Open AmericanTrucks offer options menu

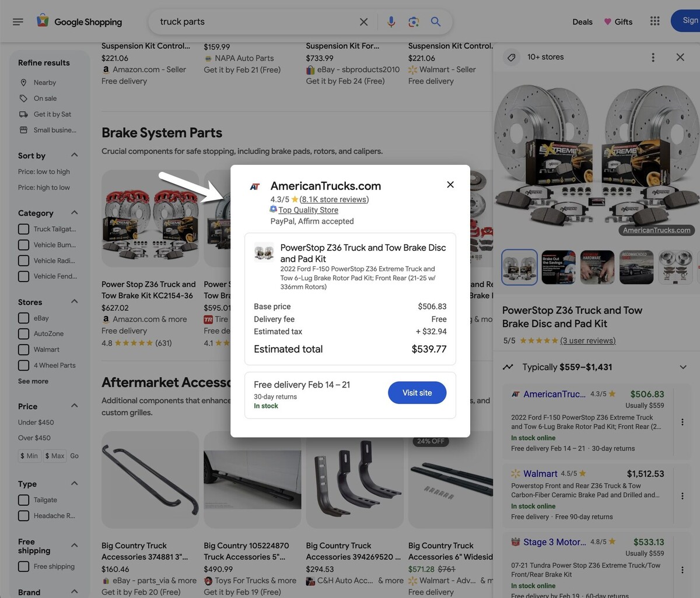click(x=682, y=422)
